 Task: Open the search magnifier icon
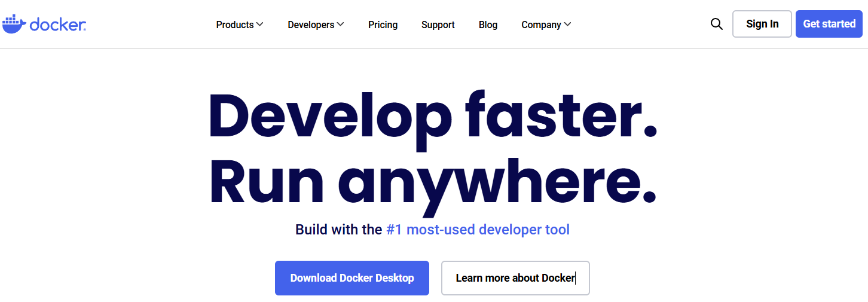pos(716,25)
